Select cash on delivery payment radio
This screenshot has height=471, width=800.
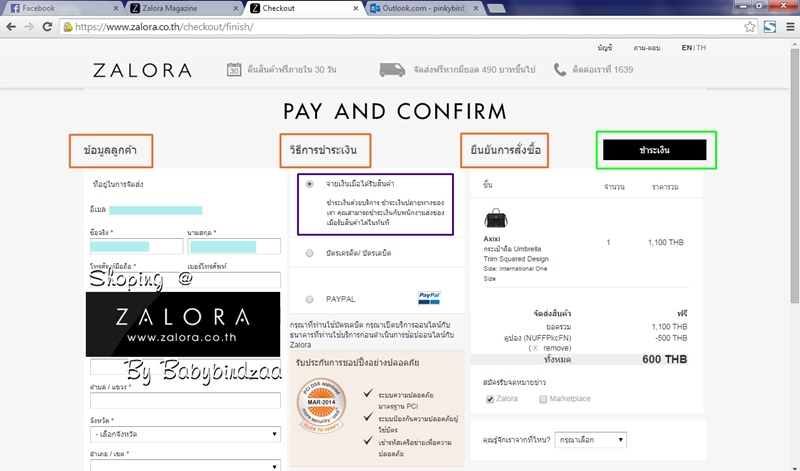click(309, 184)
